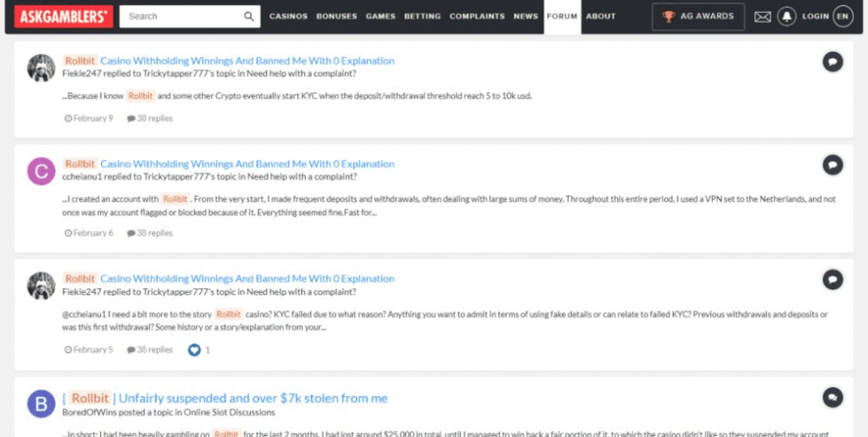This screenshot has width=868, height=437.
Task: Open the EN language selector
Action: [x=842, y=16]
